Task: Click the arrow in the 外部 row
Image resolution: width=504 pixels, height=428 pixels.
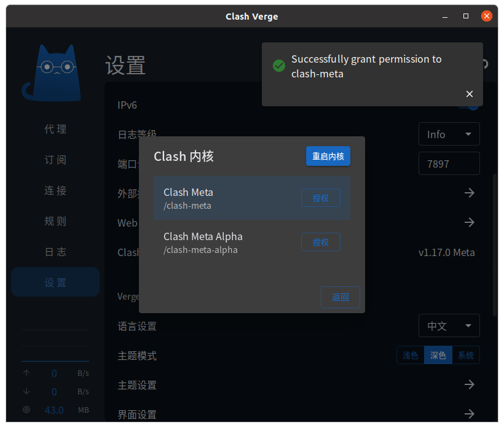Action: 470,193
